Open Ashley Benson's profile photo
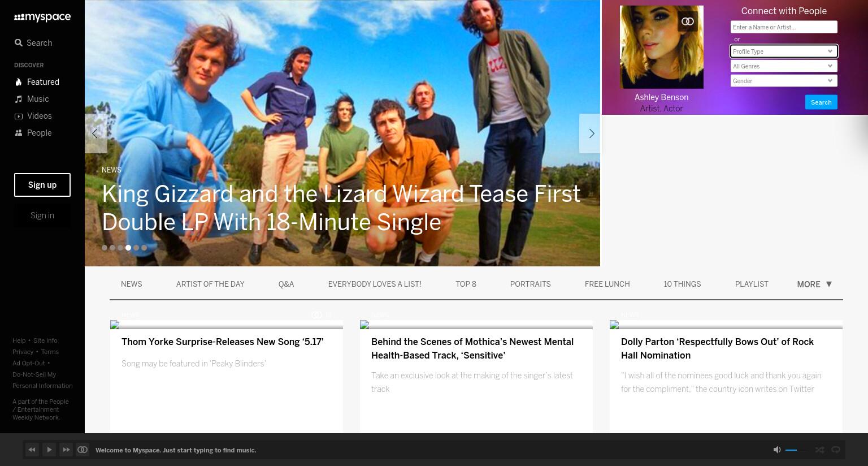This screenshot has height=466, width=868. click(662, 47)
